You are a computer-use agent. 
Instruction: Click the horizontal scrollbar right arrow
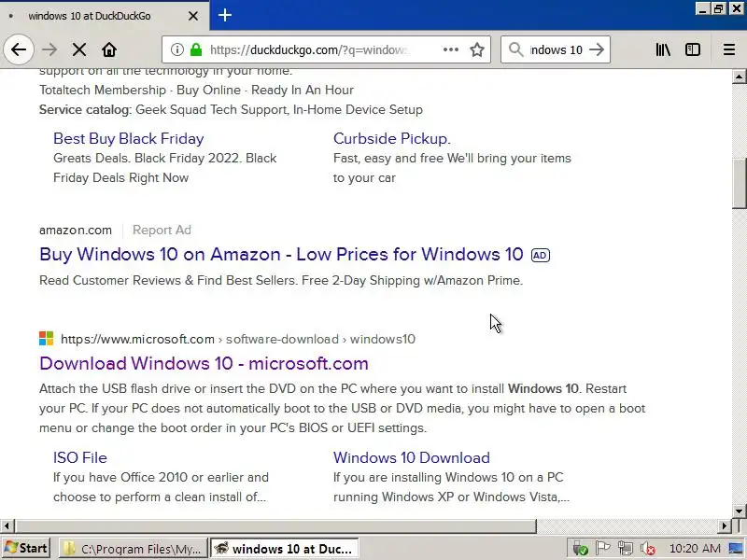click(x=725, y=525)
